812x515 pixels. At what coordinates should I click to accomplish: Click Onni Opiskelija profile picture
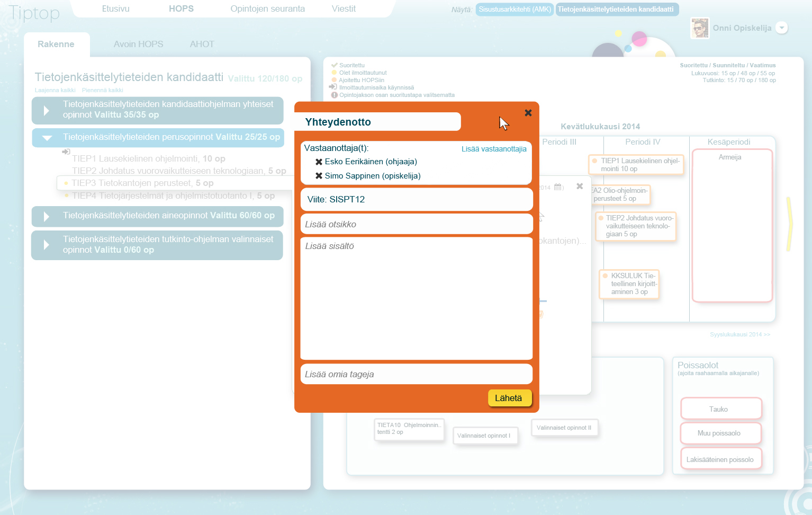[x=700, y=28]
